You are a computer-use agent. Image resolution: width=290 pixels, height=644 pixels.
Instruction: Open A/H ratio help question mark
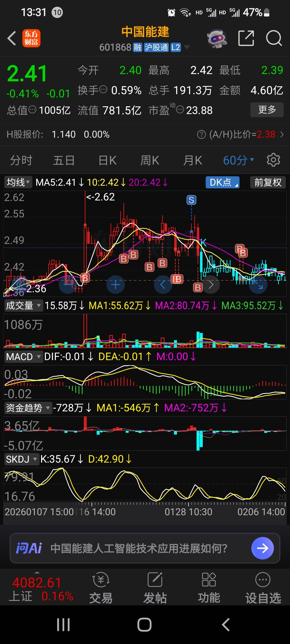click(201, 134)
